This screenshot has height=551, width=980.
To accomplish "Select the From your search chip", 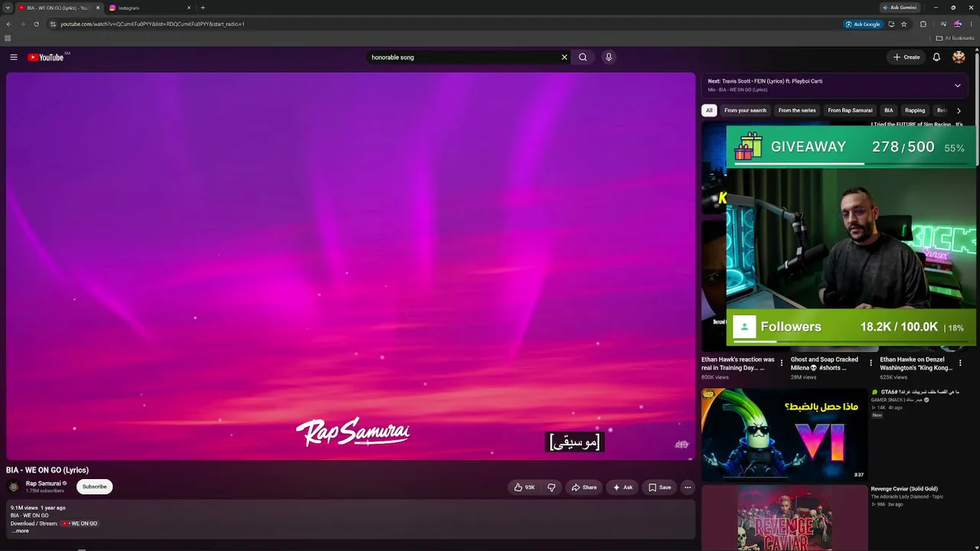I will click(745, 110).
